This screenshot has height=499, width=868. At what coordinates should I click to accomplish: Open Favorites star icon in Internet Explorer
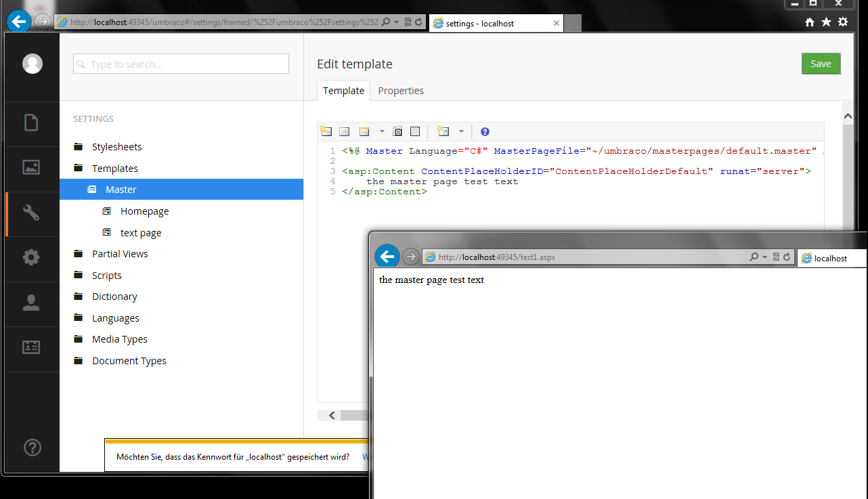[x=826, y=22]
